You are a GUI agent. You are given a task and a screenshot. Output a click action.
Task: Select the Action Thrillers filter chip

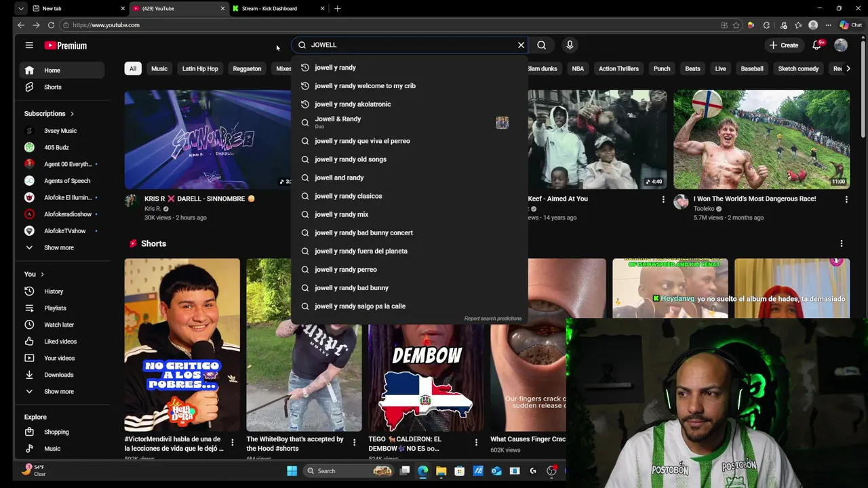(x=618, y=68)
